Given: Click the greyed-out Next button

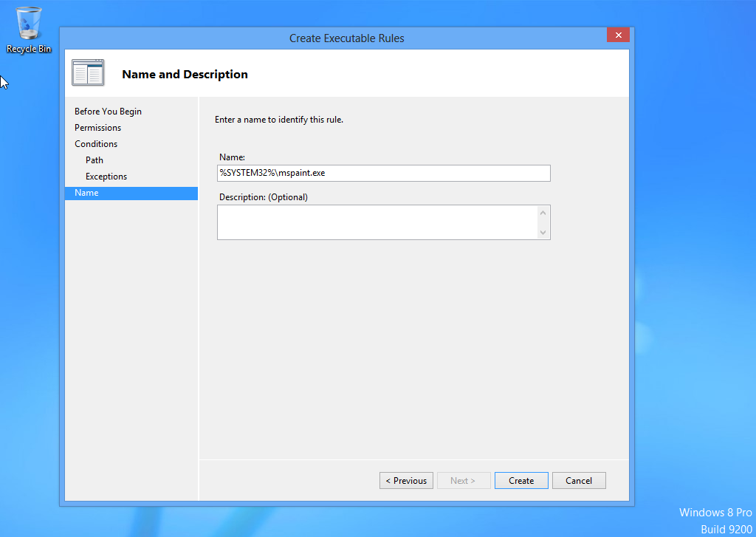Looking at the screenshot, I should [x=463, y=481].
